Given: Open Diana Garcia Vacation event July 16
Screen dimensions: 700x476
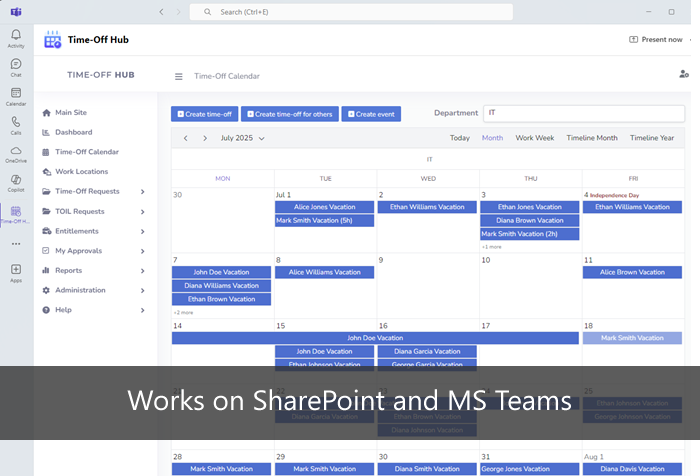Looking at the screenshot, I should [427, 351].
